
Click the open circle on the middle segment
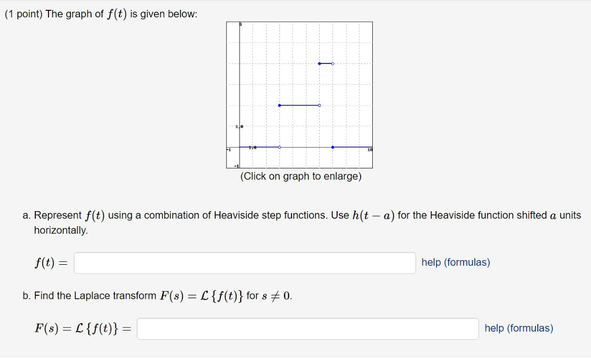coord(319,105)
